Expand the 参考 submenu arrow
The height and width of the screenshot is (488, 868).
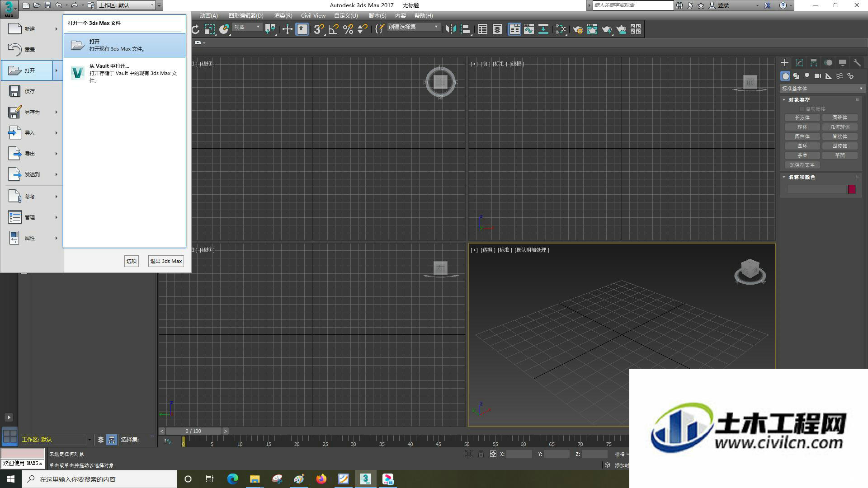(x=57, y=197)
